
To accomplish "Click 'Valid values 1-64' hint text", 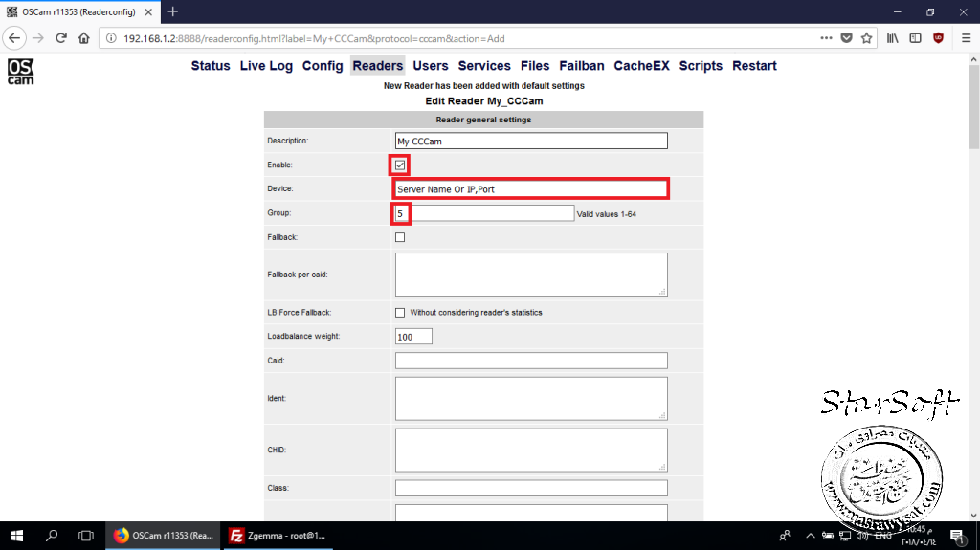I will (x=606, y=214).
